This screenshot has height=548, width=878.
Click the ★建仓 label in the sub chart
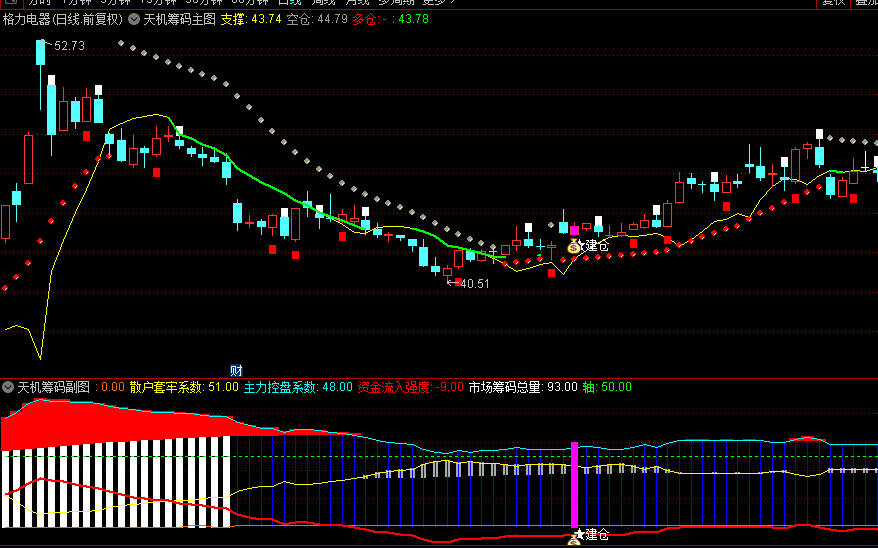click(x=592, y=535)
